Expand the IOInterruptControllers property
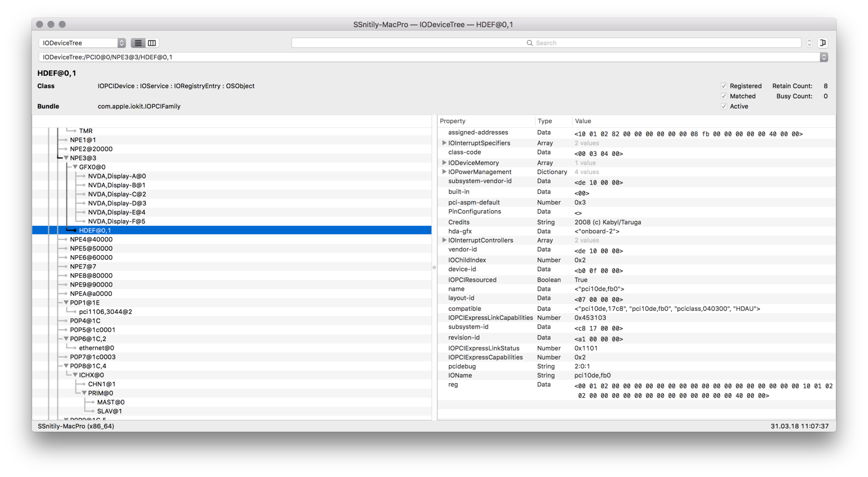This screenshot has width=868, height=477. click(x=444, y=240)
